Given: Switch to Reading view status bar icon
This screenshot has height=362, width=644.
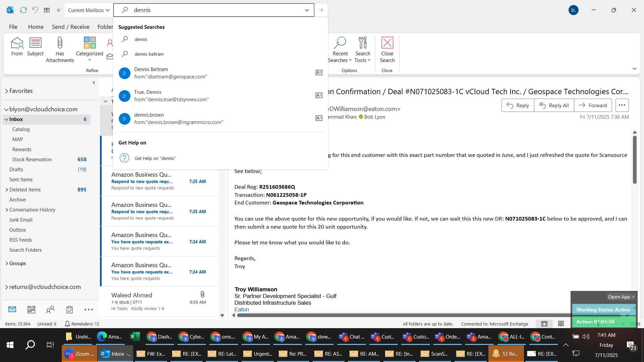Looking at the screenshot, I should pyautogui.click(x=561, y=324).
